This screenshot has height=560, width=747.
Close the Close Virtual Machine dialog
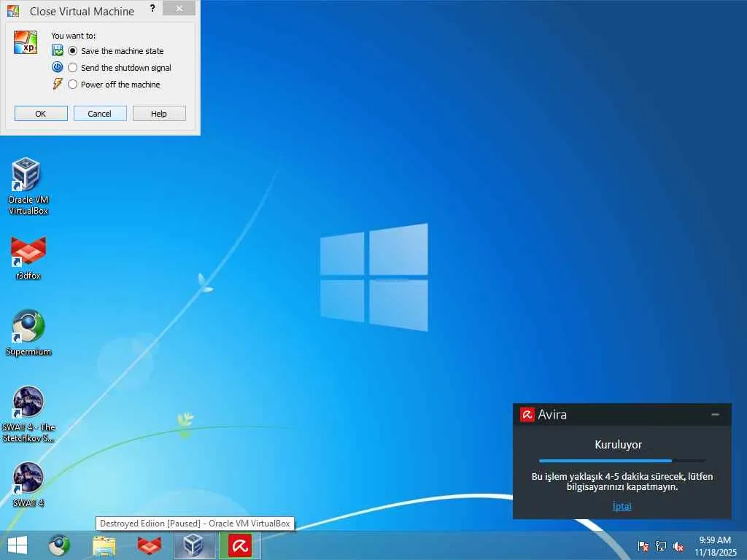[179, 8]
